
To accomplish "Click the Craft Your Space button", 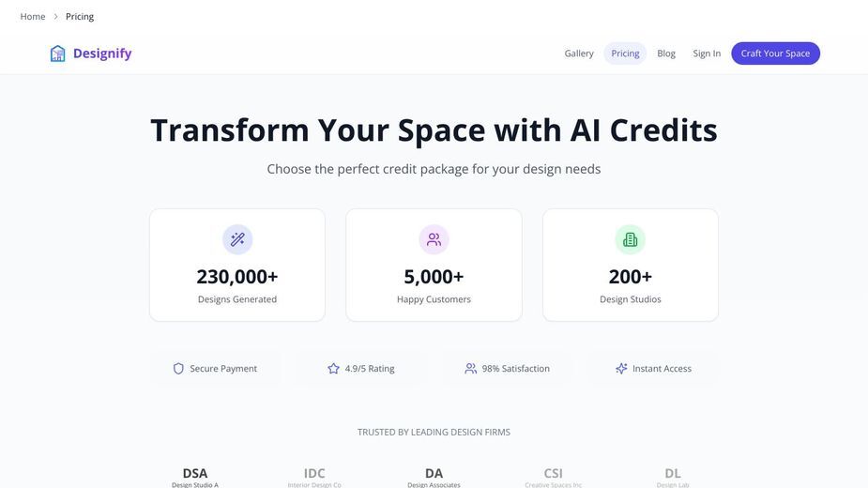I will click(775, 53).
